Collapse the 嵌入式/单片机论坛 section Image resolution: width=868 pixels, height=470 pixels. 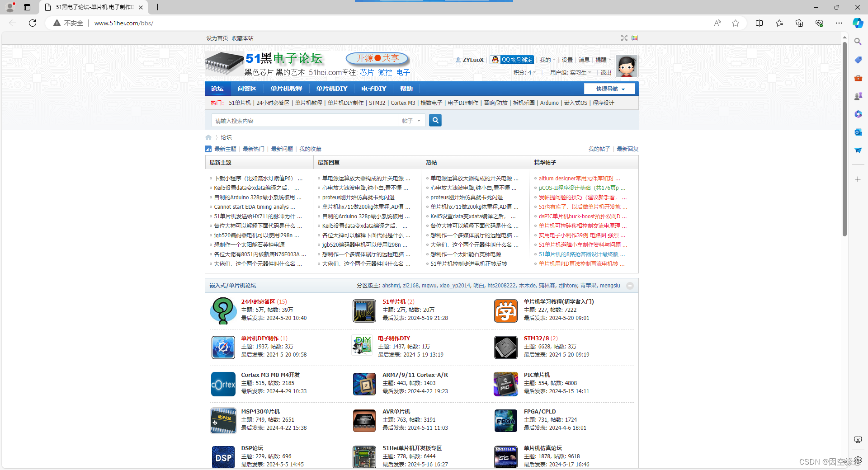(x=630, y=286)
